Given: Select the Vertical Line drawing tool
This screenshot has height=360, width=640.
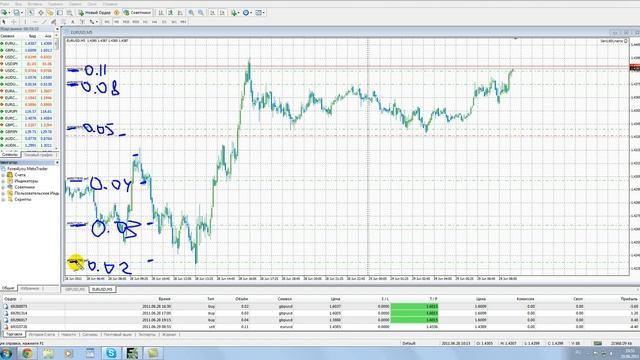Looking at the screenshot, I should coord(25,22).
